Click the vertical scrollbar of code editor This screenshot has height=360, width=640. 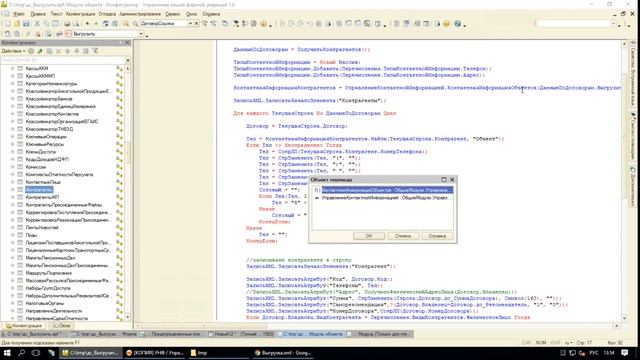click(624, 180)
